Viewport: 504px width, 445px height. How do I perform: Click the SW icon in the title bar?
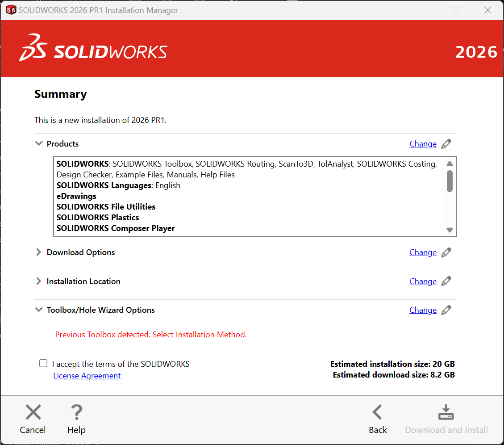pos(11,9)
